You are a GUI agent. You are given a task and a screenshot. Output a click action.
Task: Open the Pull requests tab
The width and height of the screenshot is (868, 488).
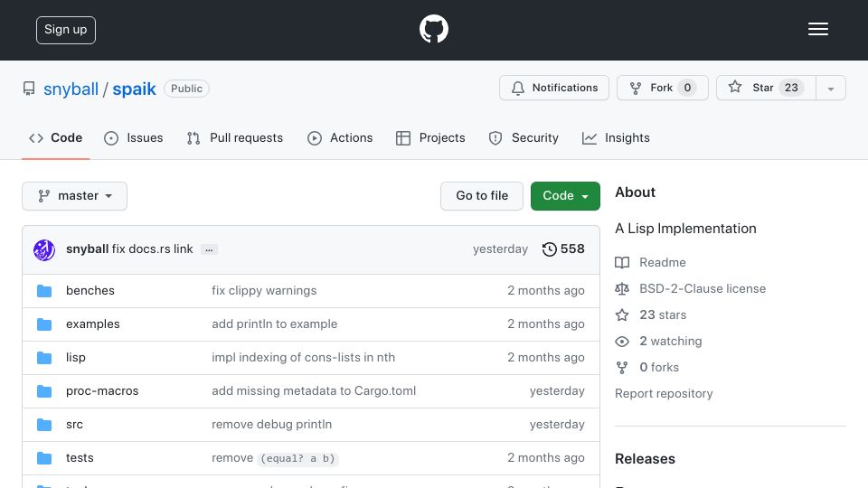click(235, 137)
